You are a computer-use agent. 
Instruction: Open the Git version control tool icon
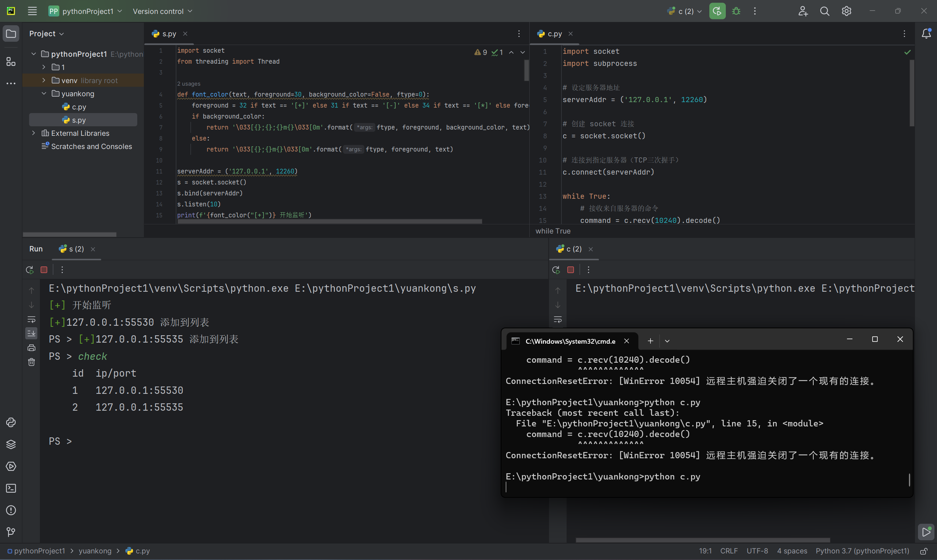[11, 532]
